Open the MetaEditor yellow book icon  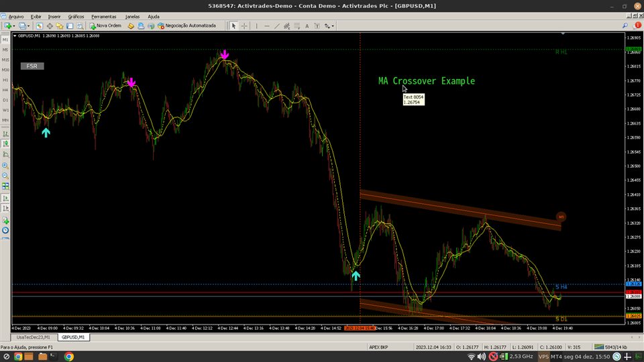[x=131, y=26]
